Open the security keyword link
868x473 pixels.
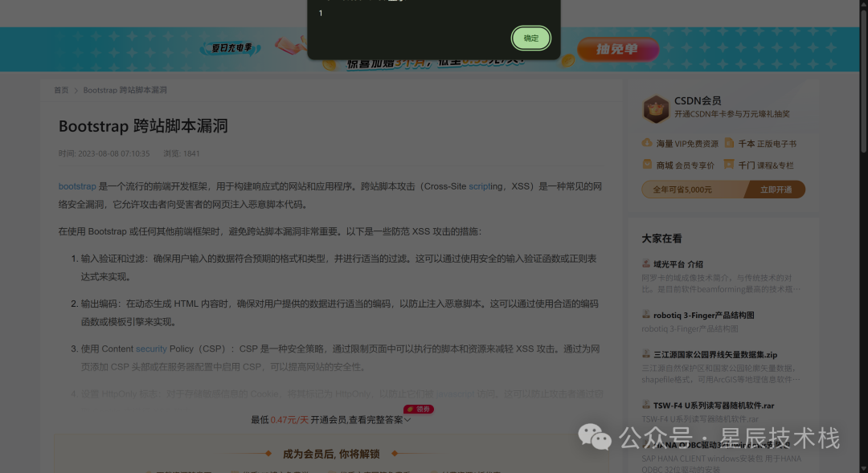click(151, 349)
